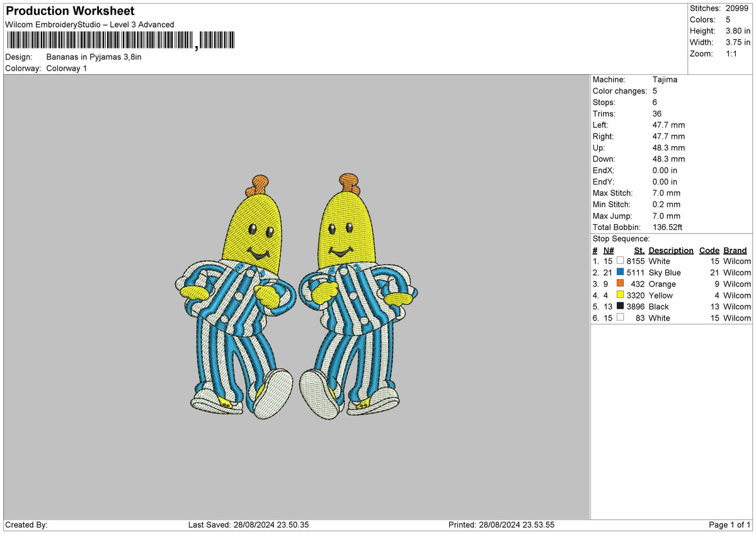The height and width of the screenshot is (534, 756).
Task: Click the Yellow thread color swatch
Action: coord(621,295)
